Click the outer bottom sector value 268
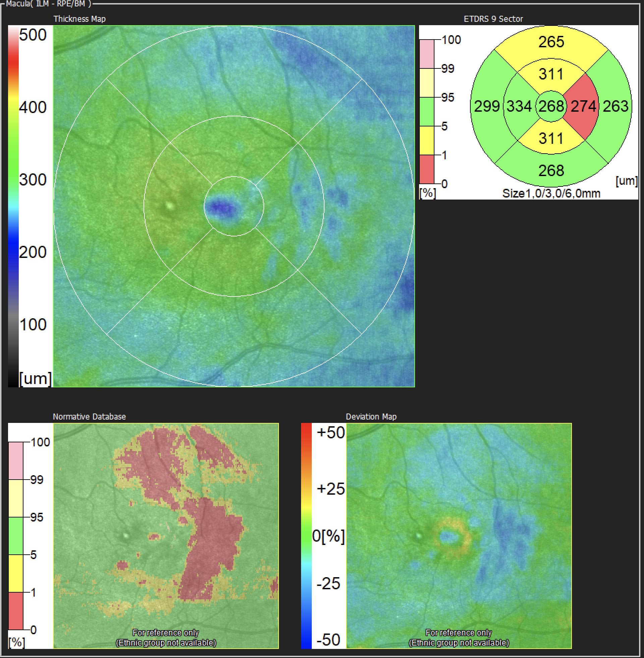Viewport: 644px width, 658px height. (x=551, y=170)
